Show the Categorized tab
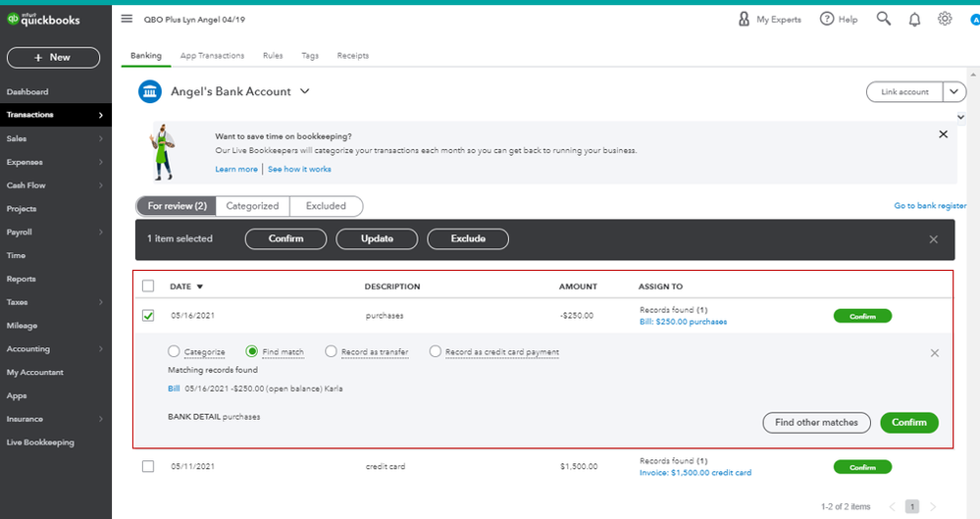The width and height of the screenshot is (980, 519). (x=252, y=206)
